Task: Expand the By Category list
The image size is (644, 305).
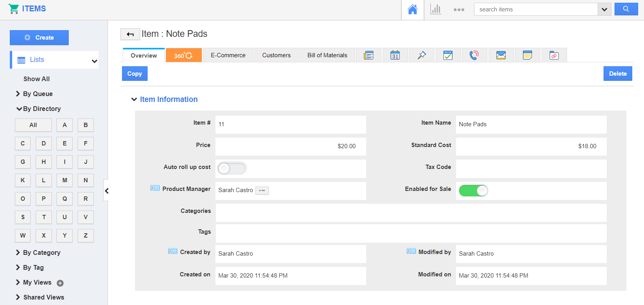Action: click(41, 252)
